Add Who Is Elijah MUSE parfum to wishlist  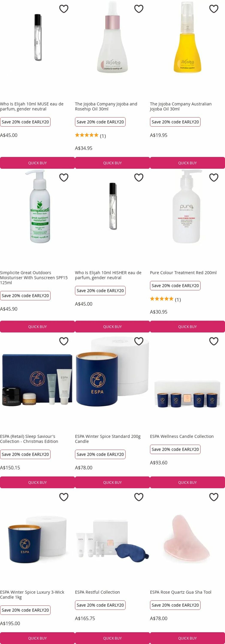[64, 9]
